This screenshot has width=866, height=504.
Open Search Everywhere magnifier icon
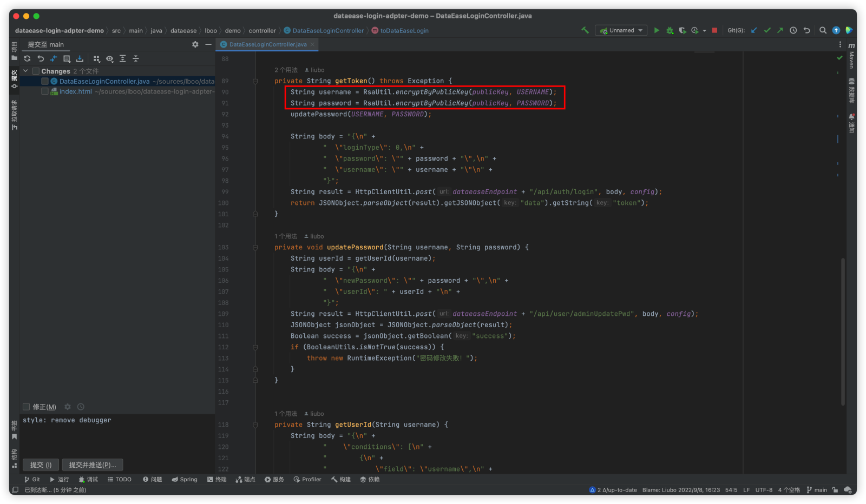coord(823,30)
